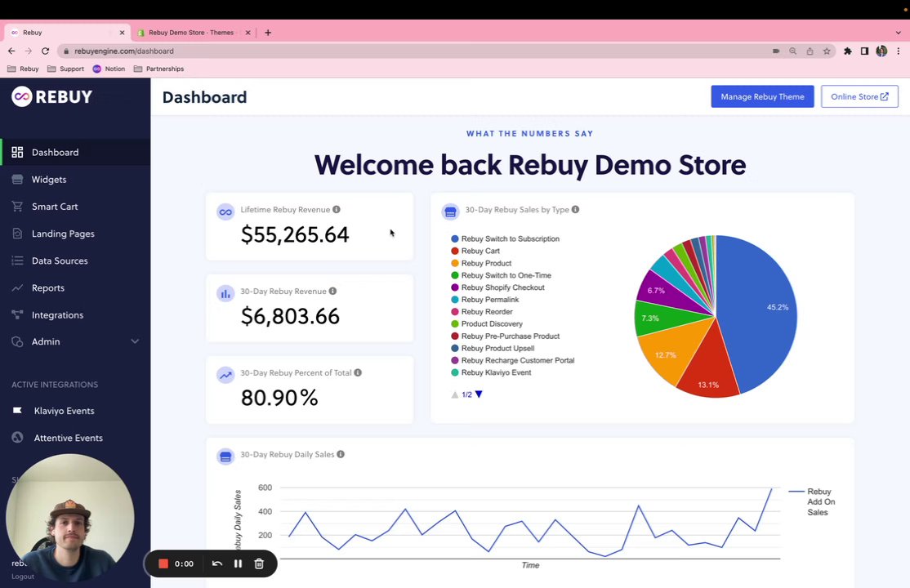Click the Attentive Events icon
This screenshot has height=588, width=910.
pos(17,437)
